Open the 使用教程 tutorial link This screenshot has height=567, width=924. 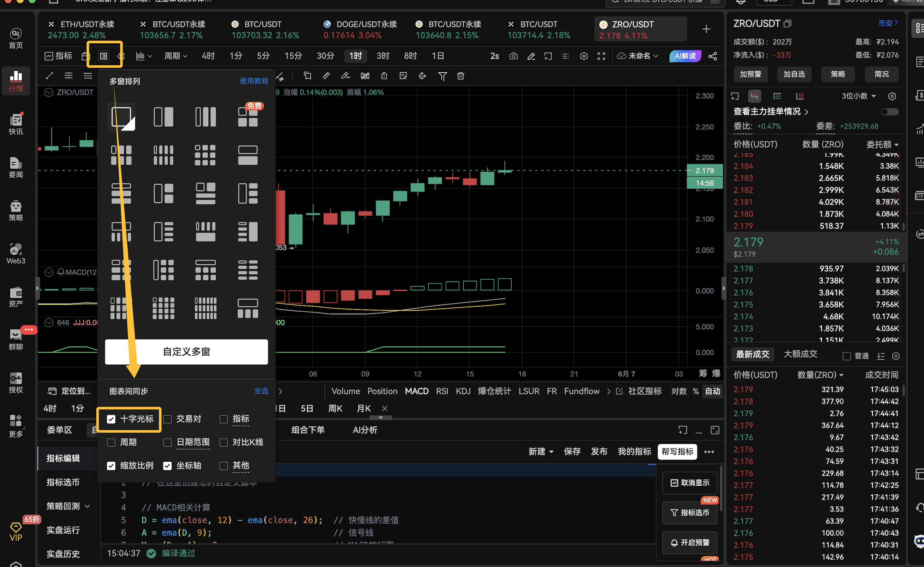(254, 81)
